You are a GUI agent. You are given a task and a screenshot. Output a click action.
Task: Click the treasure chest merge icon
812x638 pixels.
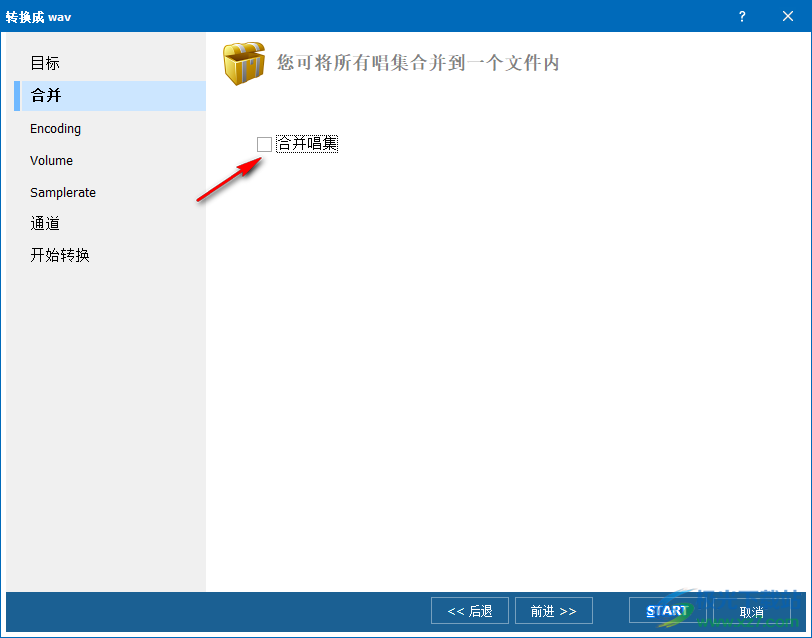[x=244, y=63]
